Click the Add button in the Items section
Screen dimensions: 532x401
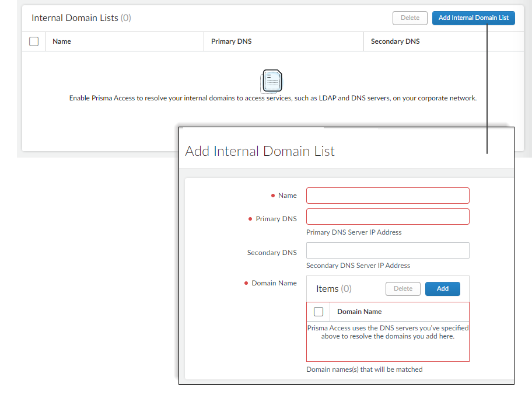point(442,288)
